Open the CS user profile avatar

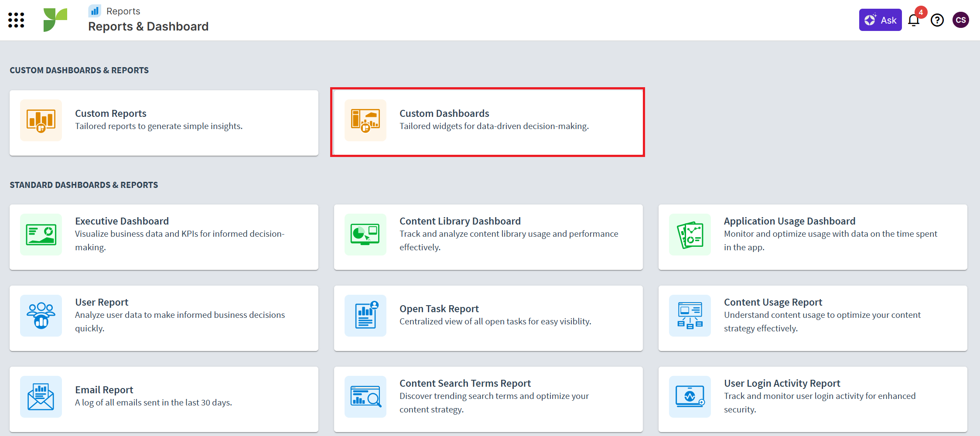960,20
